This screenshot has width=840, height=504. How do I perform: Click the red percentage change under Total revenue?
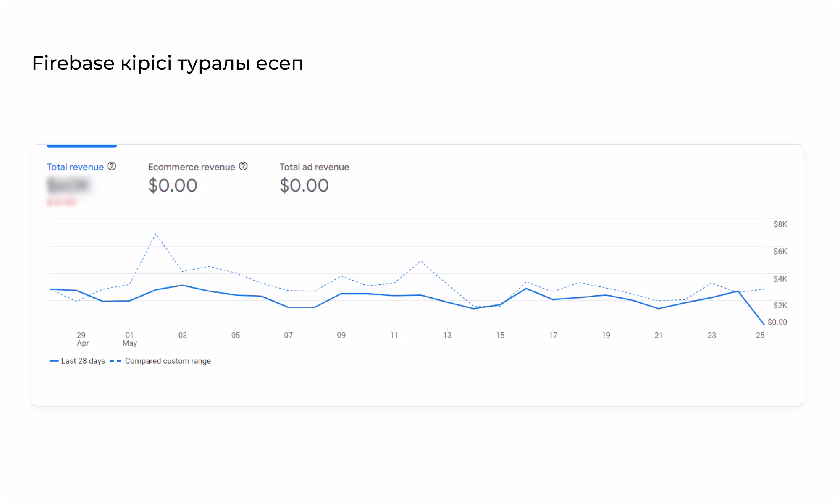pos(61,202)
